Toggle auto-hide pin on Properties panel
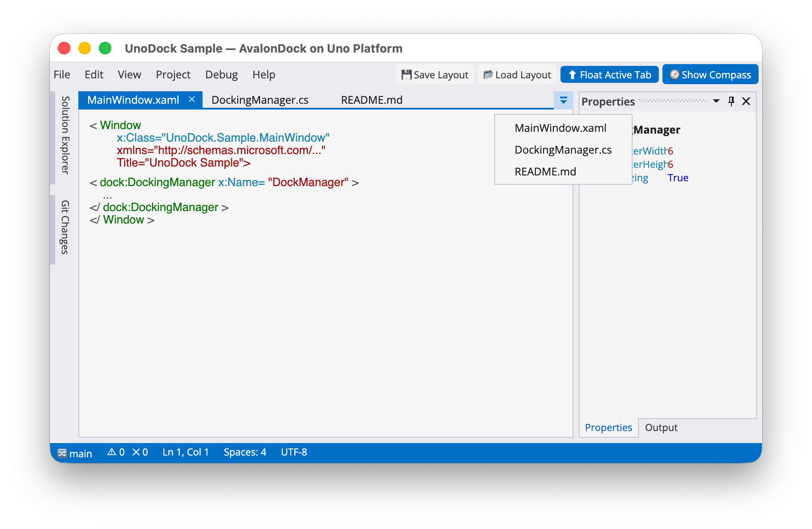Viewport: 812px width, 529px height. pos(731,101)
